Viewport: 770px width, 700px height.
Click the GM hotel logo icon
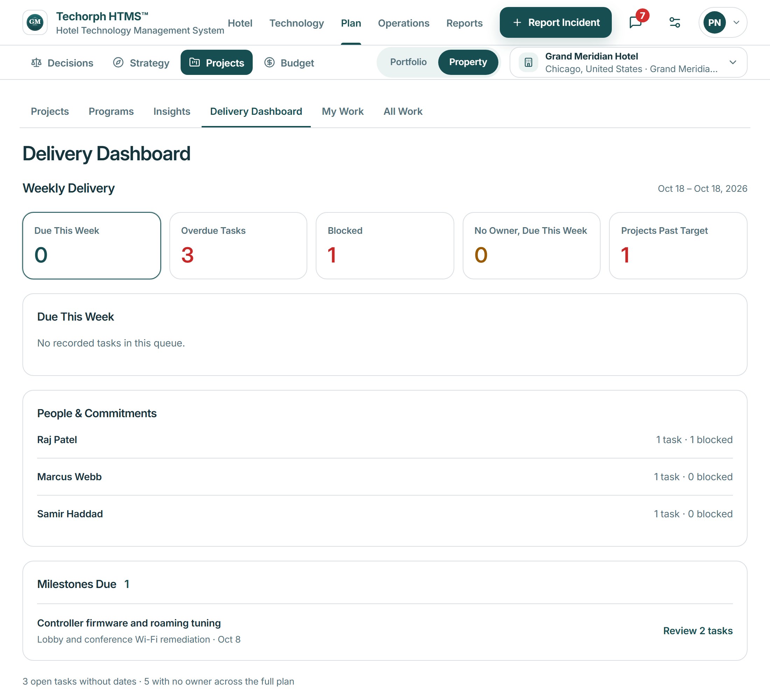(35, 22)
